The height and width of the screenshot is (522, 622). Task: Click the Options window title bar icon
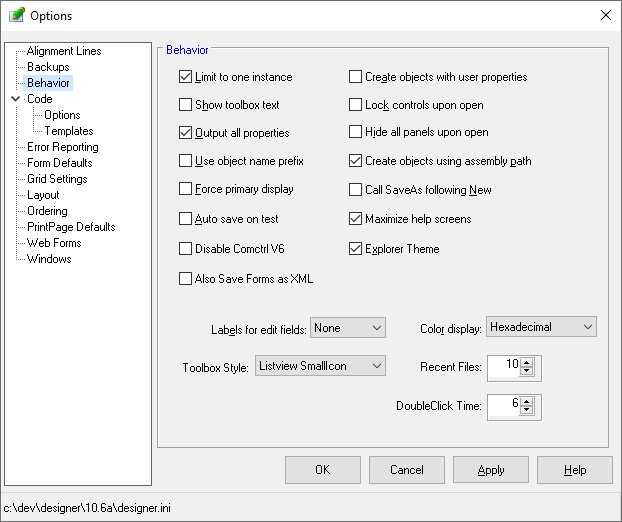16,16
